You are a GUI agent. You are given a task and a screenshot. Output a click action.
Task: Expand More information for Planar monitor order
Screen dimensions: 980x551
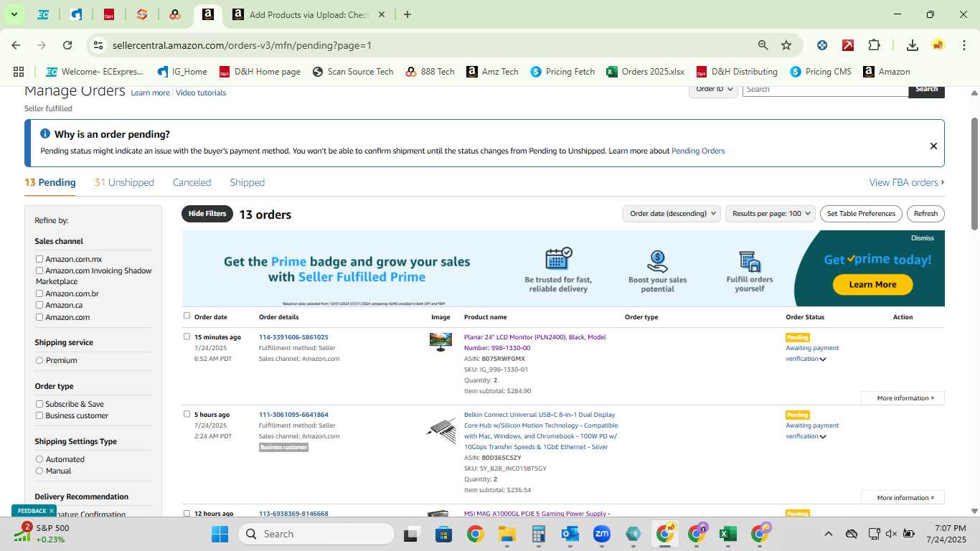pyautogui.click(x=903, y=398)
